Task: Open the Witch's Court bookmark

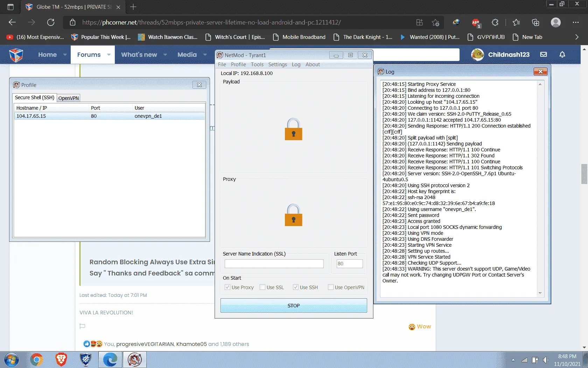Action: point(235,37)
